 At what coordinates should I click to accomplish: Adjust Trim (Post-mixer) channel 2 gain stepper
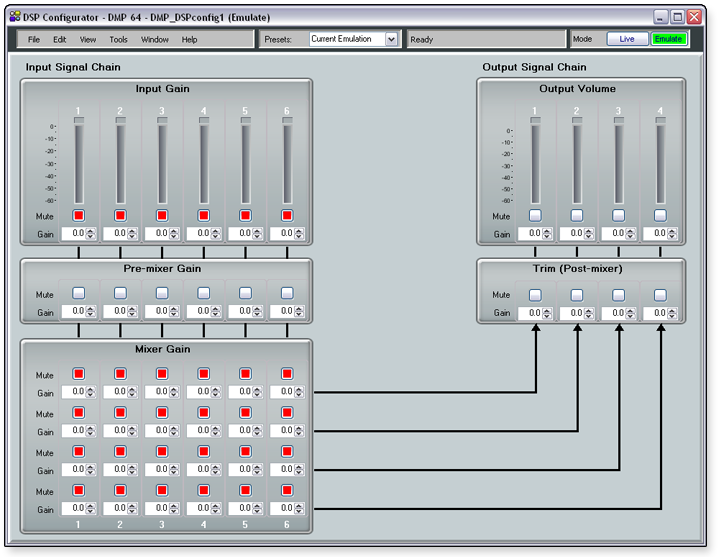click(x=591, y=313)
